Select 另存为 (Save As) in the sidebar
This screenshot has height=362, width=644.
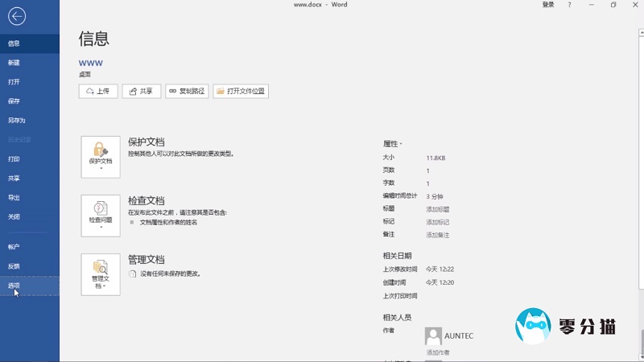point(17,121)
